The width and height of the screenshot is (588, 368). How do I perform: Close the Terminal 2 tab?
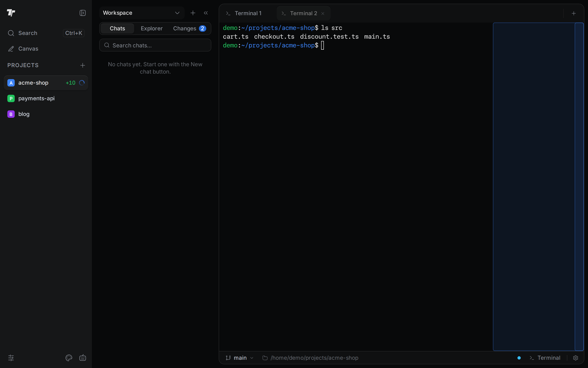(323, 13)
